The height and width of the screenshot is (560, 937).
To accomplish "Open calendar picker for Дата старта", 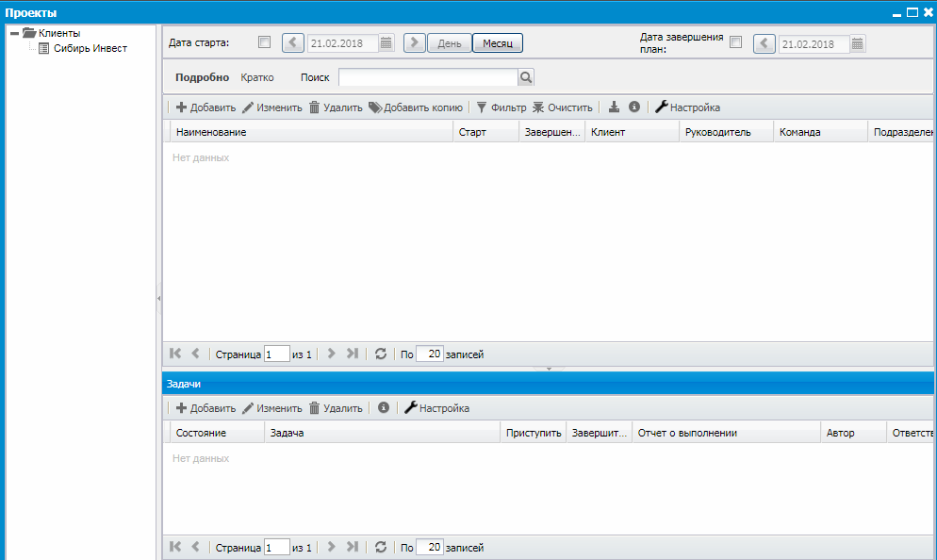I will [386, 43].
